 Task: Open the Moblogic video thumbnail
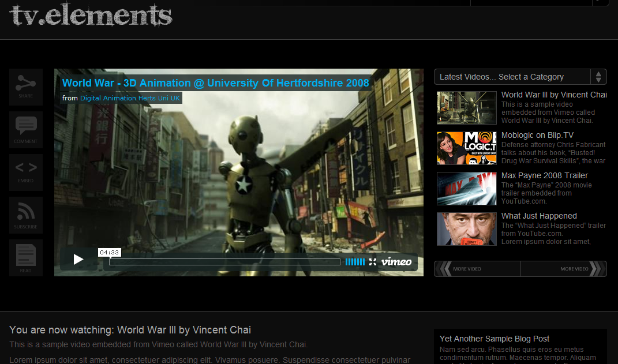click(x=467, y=148)
